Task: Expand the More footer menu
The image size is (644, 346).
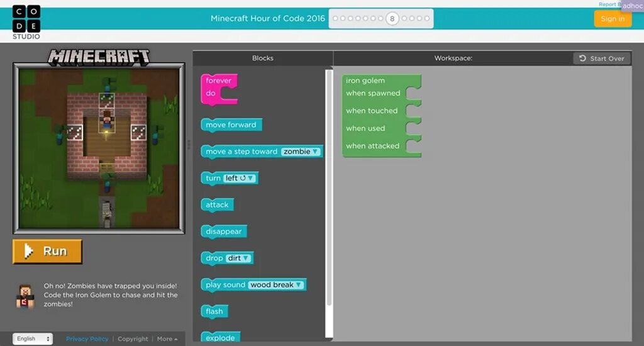Action: click(x=167, y=339)
